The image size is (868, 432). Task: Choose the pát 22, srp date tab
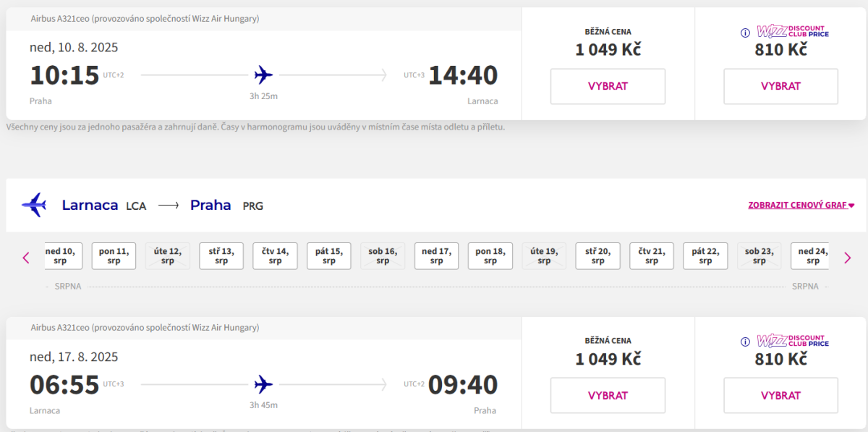tap(705, 256)
